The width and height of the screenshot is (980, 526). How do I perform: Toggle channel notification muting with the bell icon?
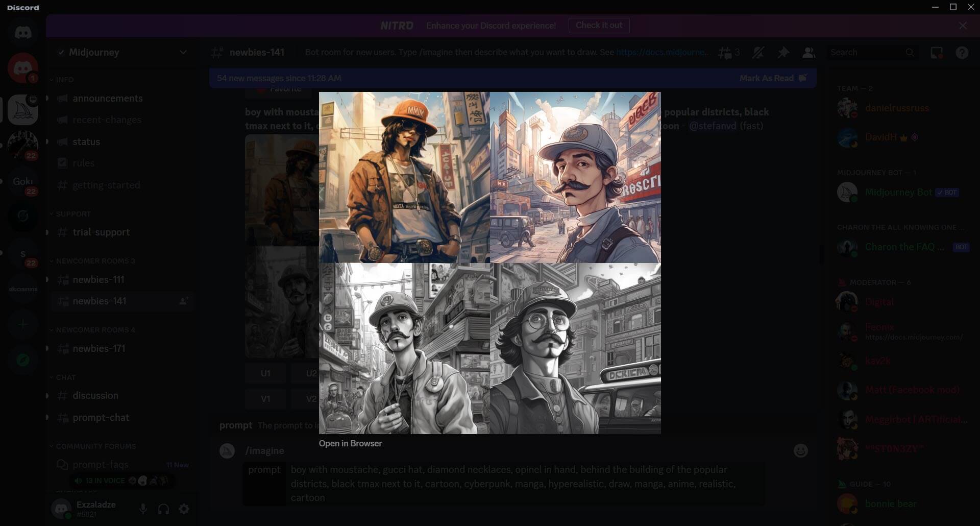click(759, 52)
